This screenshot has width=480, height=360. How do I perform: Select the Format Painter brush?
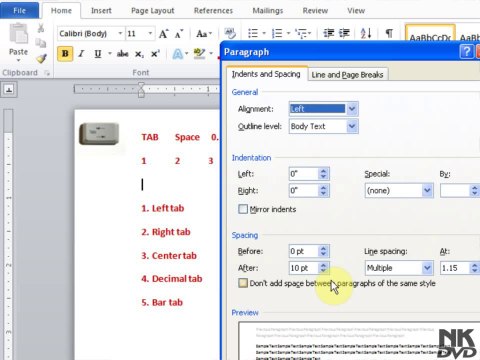[41, 58]
